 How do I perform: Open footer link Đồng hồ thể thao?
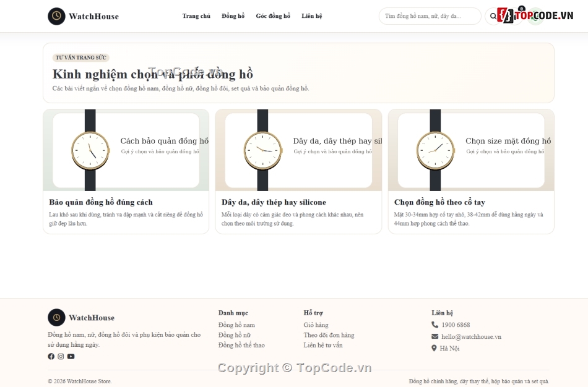[x=241, y=345]
